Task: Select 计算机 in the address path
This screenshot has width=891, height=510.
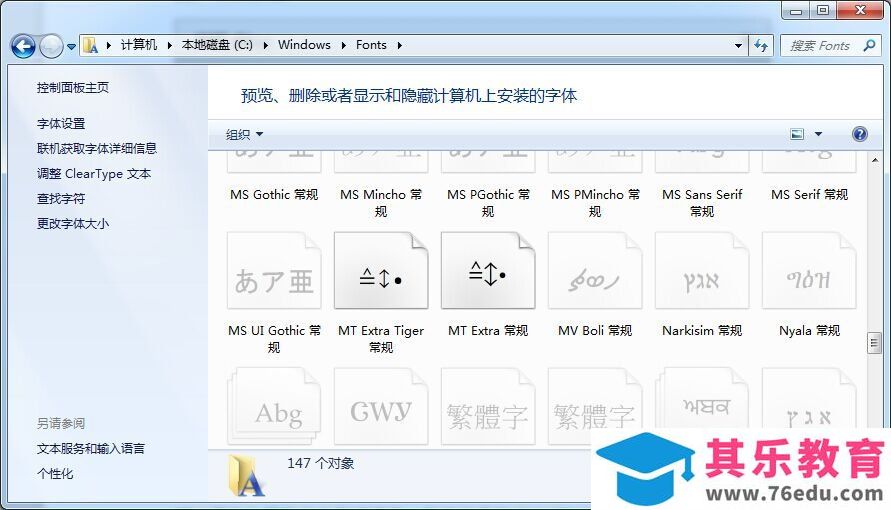Action: 139,45
